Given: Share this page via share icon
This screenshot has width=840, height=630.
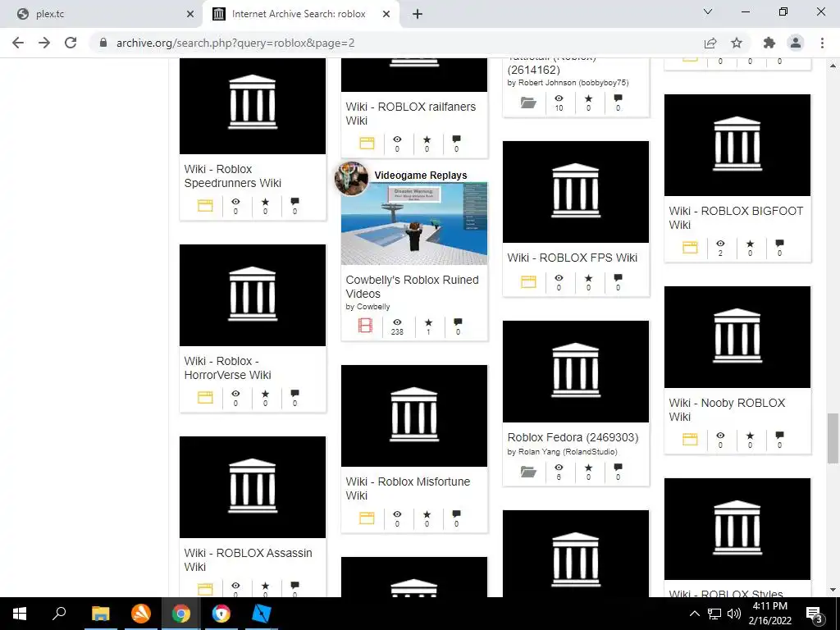Looking at the screenshot, I should (710, 43).
